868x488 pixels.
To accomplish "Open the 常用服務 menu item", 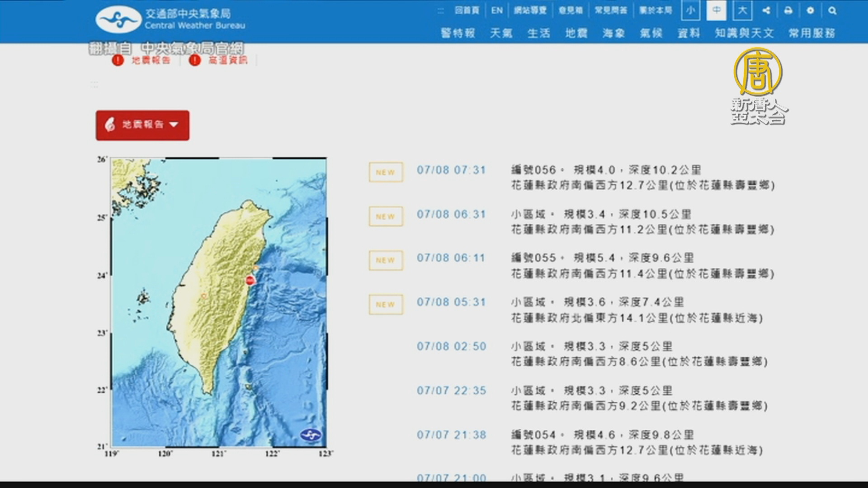I will [x=811, y=33].
